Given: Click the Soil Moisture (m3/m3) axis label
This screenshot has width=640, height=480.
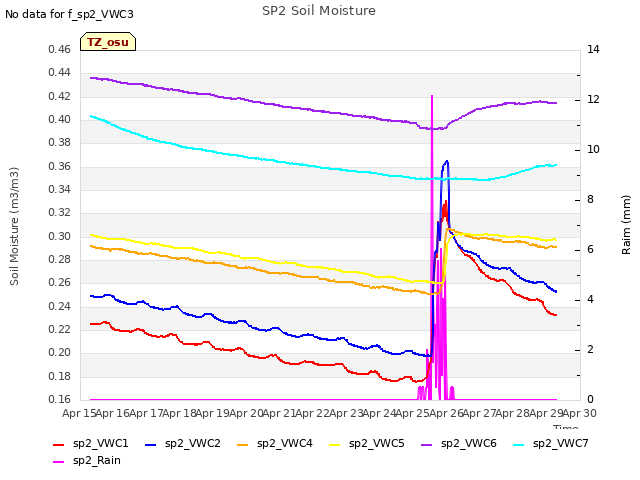Looking at the screenshot, I should coord(14,226).
